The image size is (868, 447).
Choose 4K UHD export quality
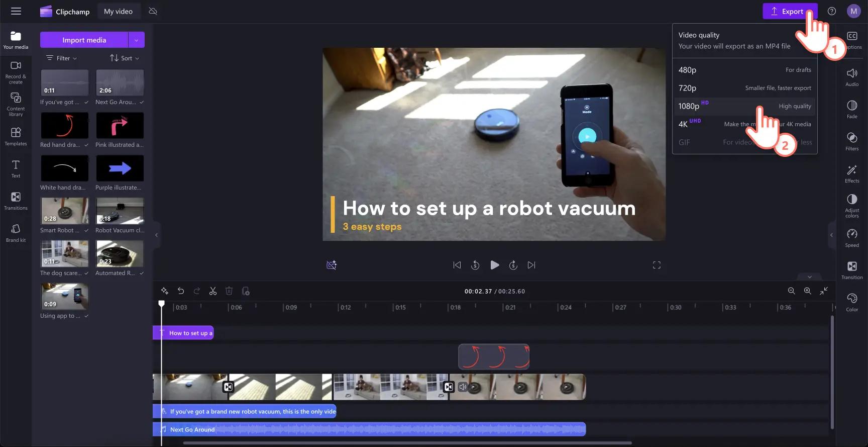[744, 124]
